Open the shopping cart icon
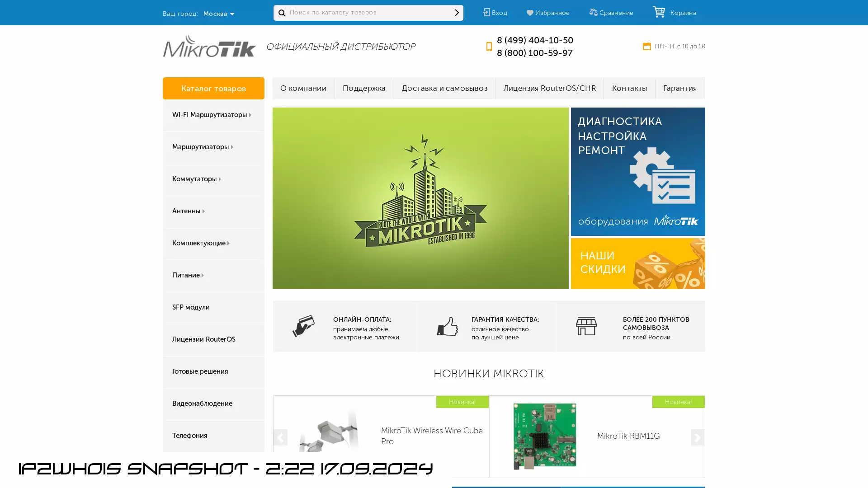Screen dimensions: 868x488 tap(659, 12)
